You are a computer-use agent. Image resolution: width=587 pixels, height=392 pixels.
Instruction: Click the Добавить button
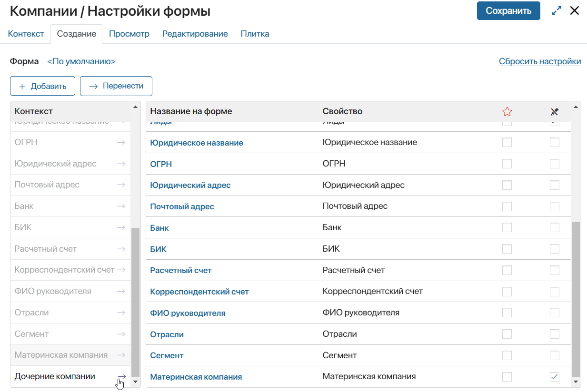[42, 86]
